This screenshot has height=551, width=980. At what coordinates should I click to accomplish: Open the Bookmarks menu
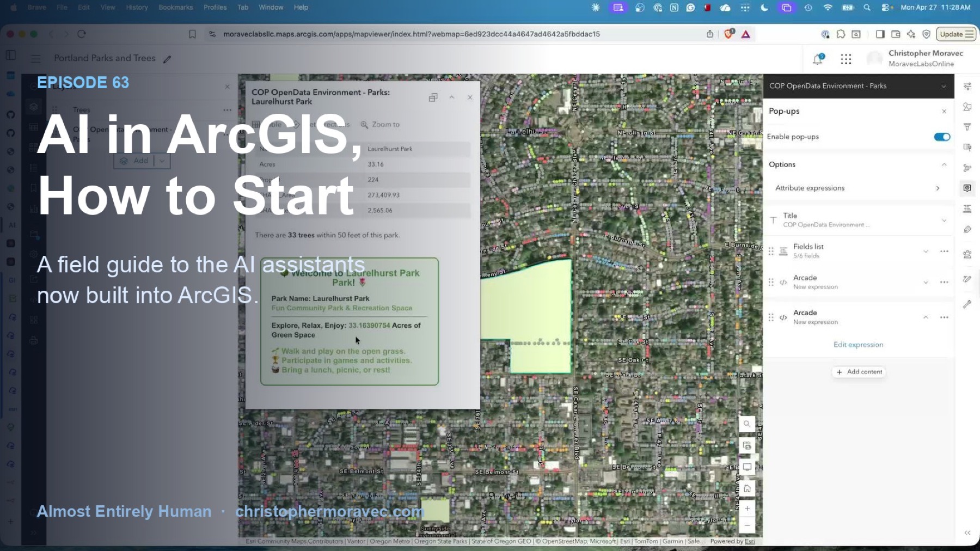[176, 8]
